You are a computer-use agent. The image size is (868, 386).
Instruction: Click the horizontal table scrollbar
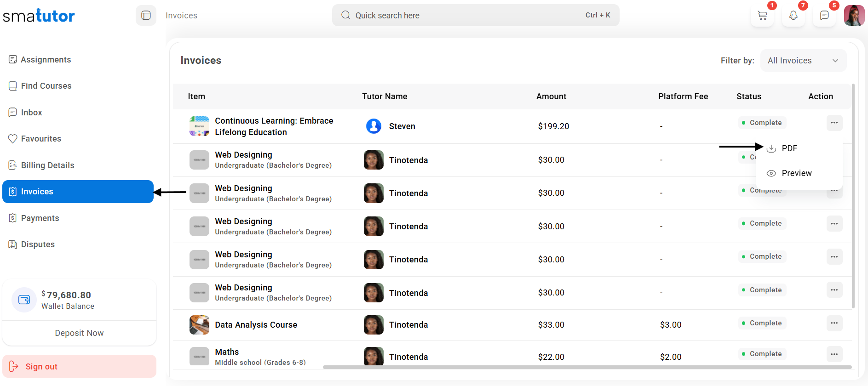pyautogui.click(x=586, y=367)
